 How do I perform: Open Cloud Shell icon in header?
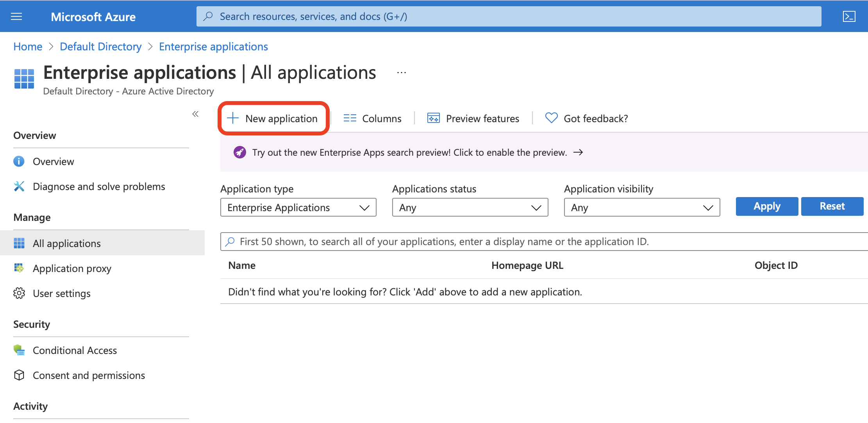(x=849, y=16)
